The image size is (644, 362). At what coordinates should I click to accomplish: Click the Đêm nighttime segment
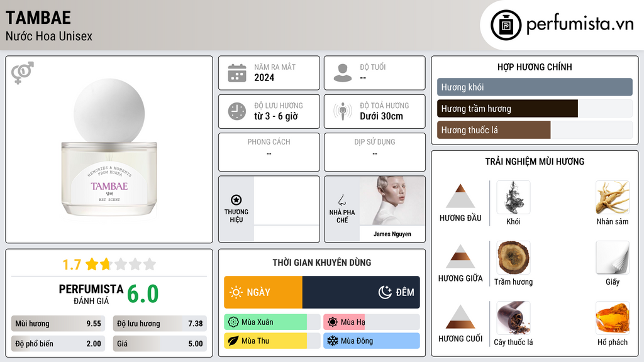click(361, 292)
